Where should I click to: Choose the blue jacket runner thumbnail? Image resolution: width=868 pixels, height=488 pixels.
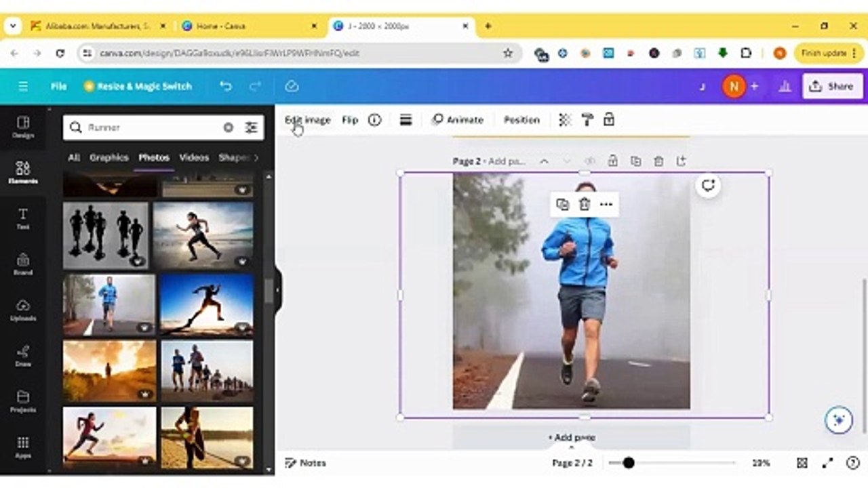pyautogui.click(x=109, y=304)
